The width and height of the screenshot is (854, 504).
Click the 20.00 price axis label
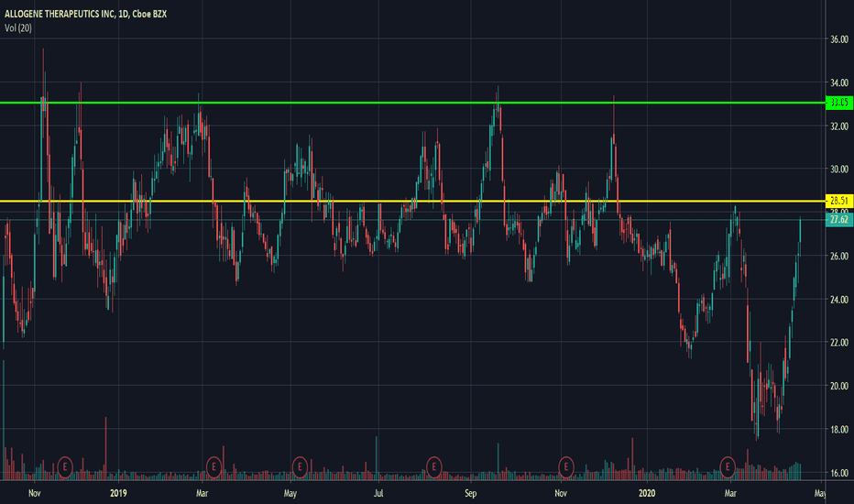pos(839,386)
